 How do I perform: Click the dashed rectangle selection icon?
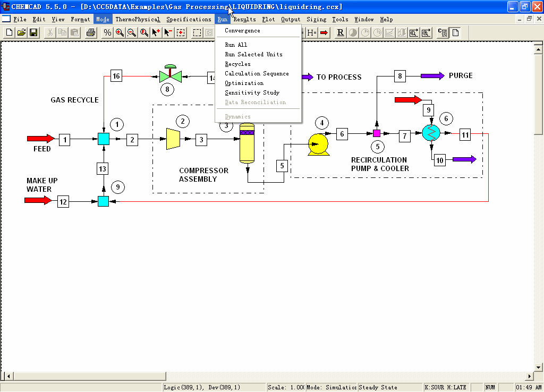click(x=197, y=32)
